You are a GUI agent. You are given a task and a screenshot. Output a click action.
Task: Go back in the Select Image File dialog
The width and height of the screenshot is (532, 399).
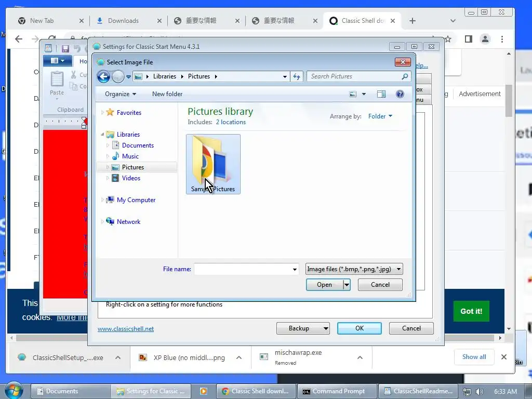pos(103,77)
